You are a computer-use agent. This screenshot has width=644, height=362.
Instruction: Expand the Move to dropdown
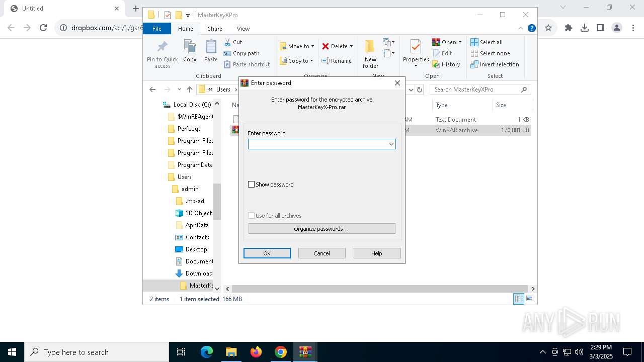tap(312, 46)
